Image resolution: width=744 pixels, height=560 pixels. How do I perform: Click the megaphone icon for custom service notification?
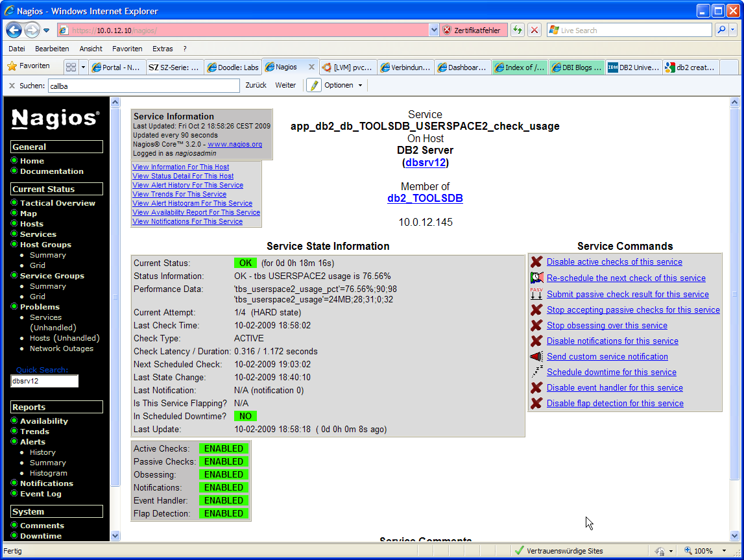pyautogui.click(x=536, y=357)
